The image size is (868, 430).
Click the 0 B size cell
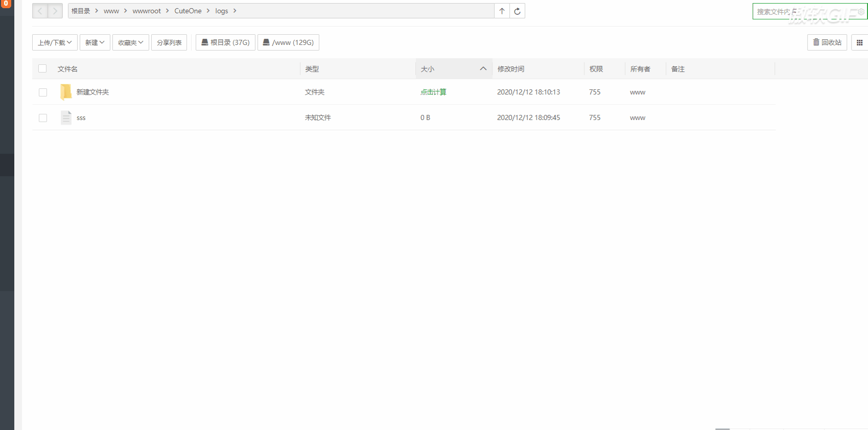click(x=425, y=117)
